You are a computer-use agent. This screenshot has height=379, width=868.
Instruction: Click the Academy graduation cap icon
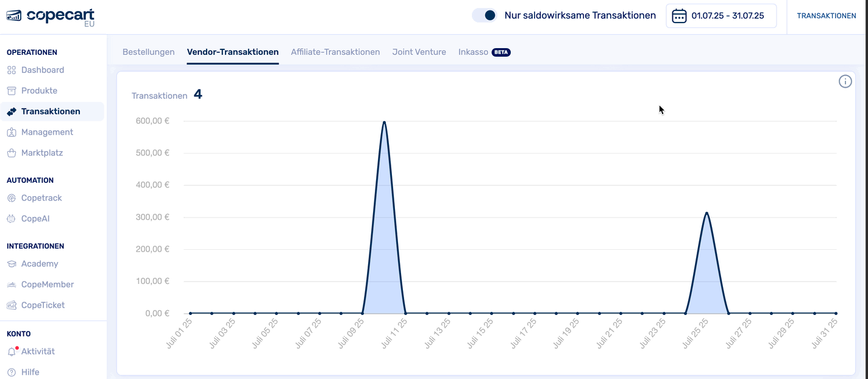(x=12, y=264)
